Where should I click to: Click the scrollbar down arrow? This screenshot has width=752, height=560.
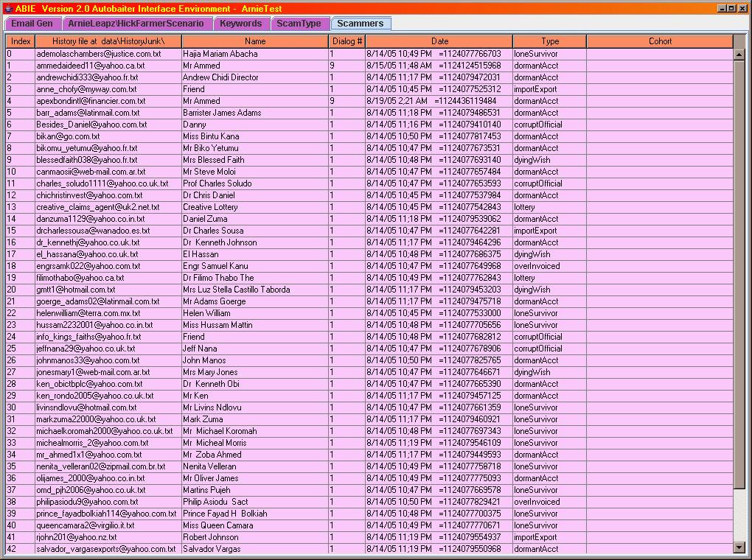coord(739,547)
